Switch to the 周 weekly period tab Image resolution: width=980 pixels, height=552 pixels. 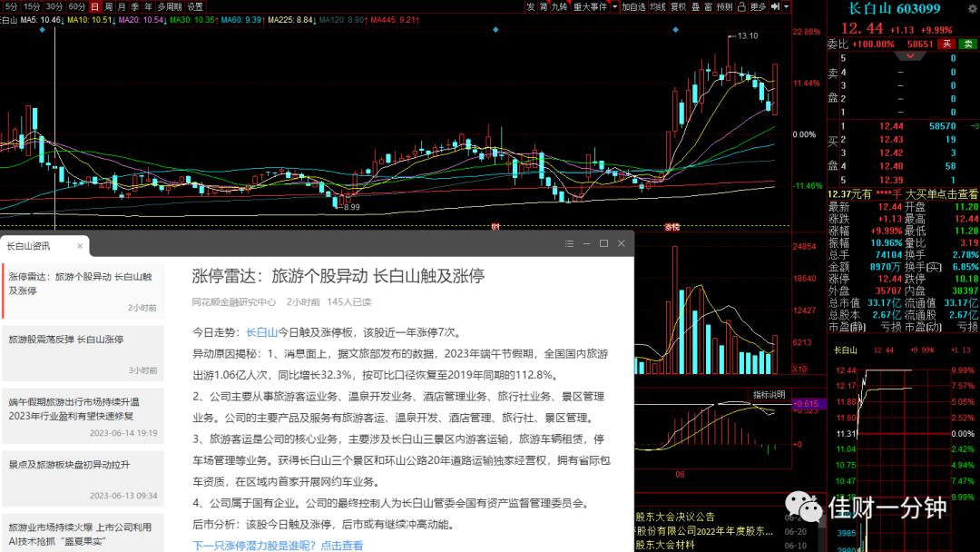coord(108,6)
